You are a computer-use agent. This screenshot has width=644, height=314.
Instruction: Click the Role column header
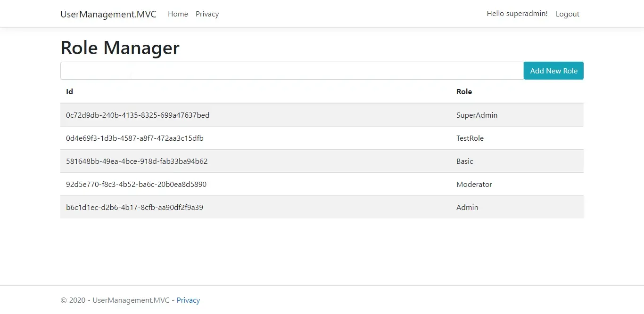click(x=464, y=91)
